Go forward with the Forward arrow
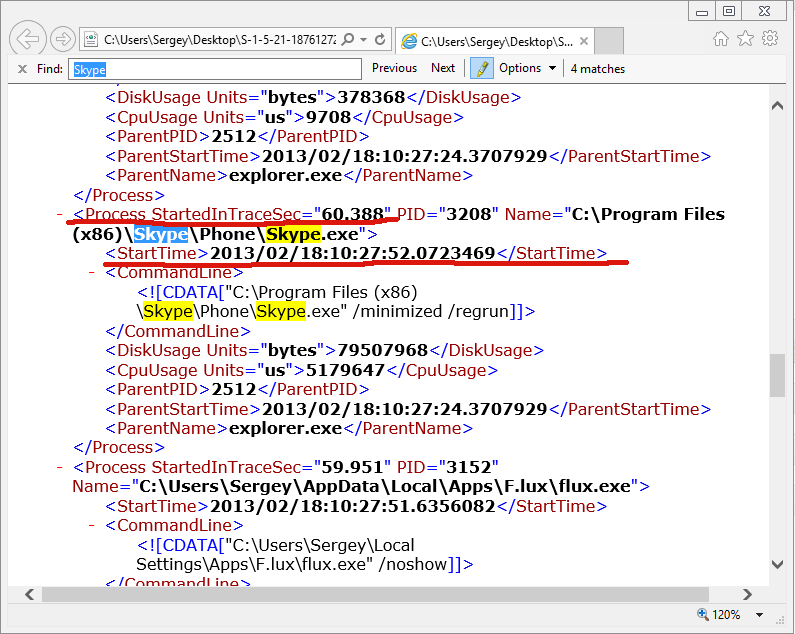Screen dimensions: 795x634 (x=63, y=39)
